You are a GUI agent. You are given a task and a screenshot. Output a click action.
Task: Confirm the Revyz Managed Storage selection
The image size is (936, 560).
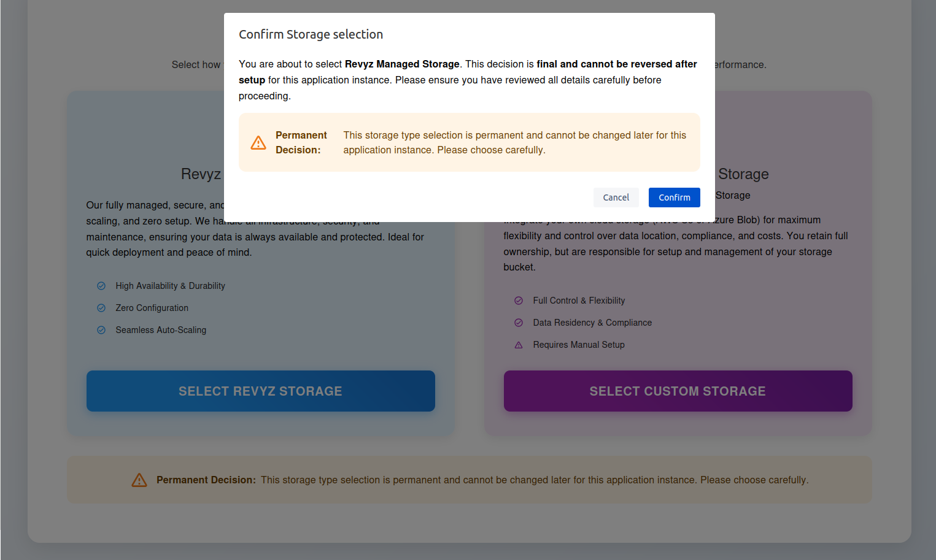click(x=674, y=198)
